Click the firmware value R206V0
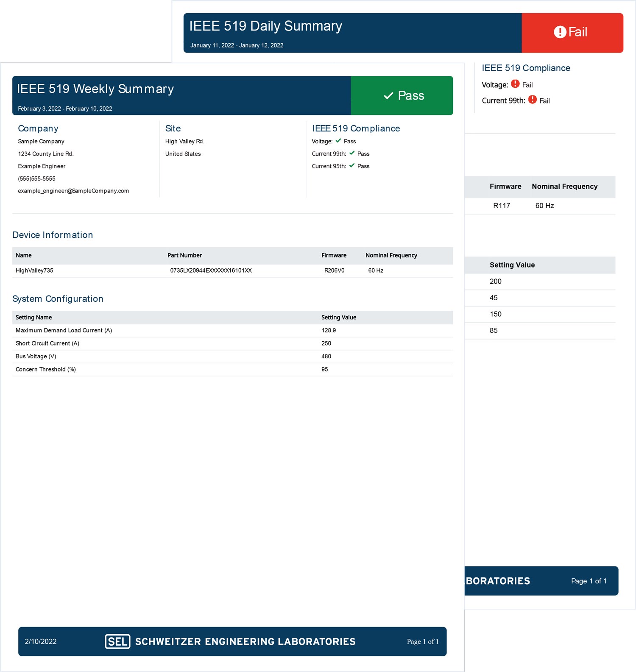Image resolution: width=636 pixels, height=672 pixels. [334, 270]
